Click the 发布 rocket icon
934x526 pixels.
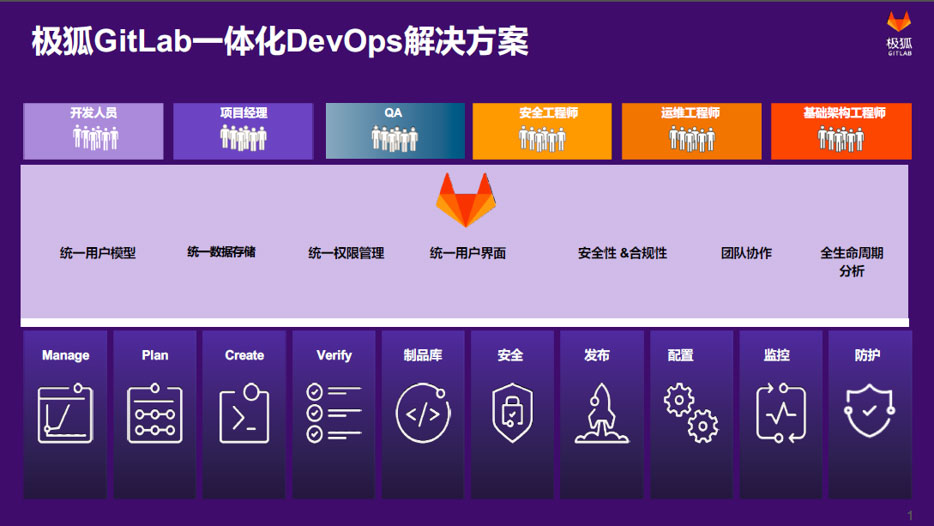(602, 413)
